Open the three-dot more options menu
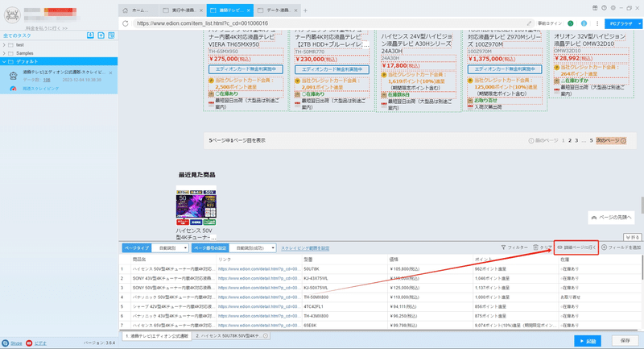 pos(597,23)
